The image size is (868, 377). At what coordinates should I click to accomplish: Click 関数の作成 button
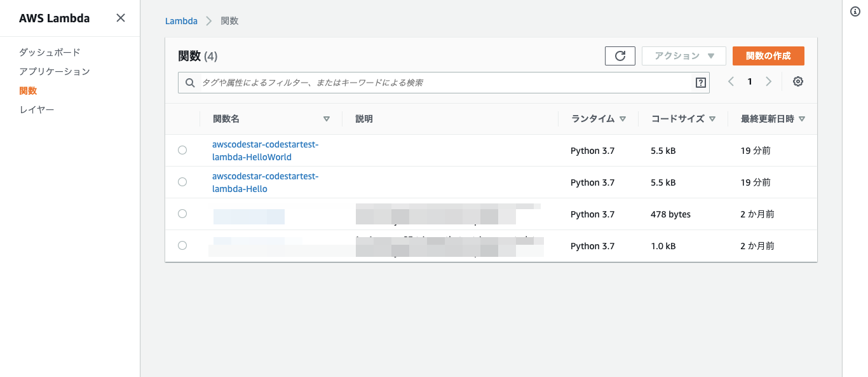pos(768,56)
